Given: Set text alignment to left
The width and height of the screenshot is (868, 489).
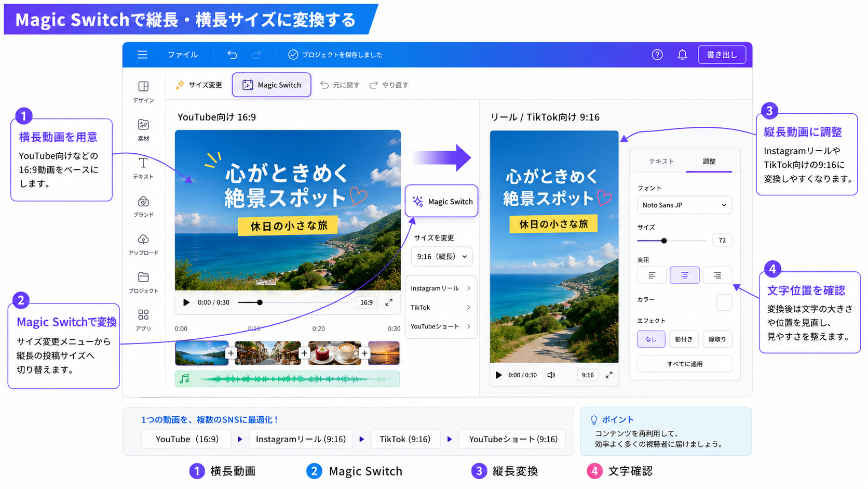Looking at the screenshot, I should click(652, 275).
